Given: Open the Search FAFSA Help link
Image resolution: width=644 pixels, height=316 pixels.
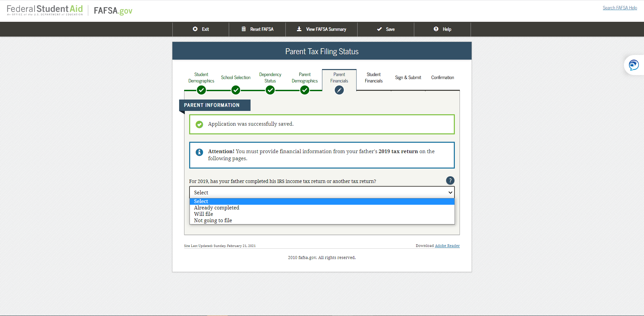Looking at the screenshot, I should pos(620,8).
